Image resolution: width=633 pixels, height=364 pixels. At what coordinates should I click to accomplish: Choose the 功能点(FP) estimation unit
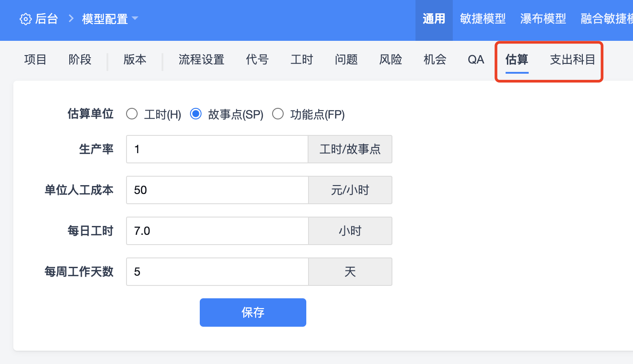[x=278, y=115]
